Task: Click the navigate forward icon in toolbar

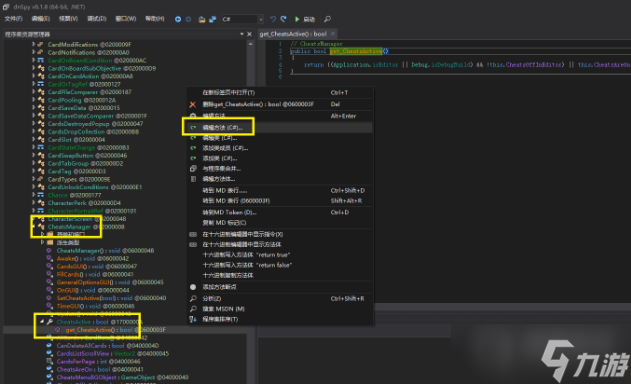Action: click(x=188, y=19)
